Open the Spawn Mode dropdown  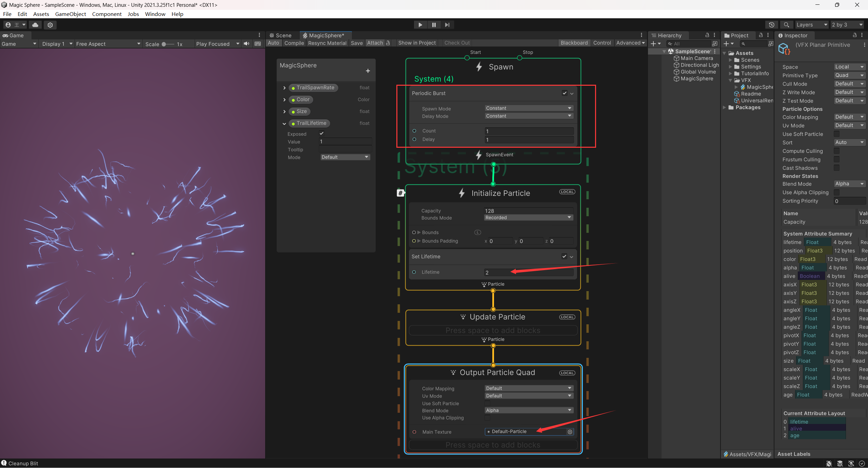click(529, 108)
